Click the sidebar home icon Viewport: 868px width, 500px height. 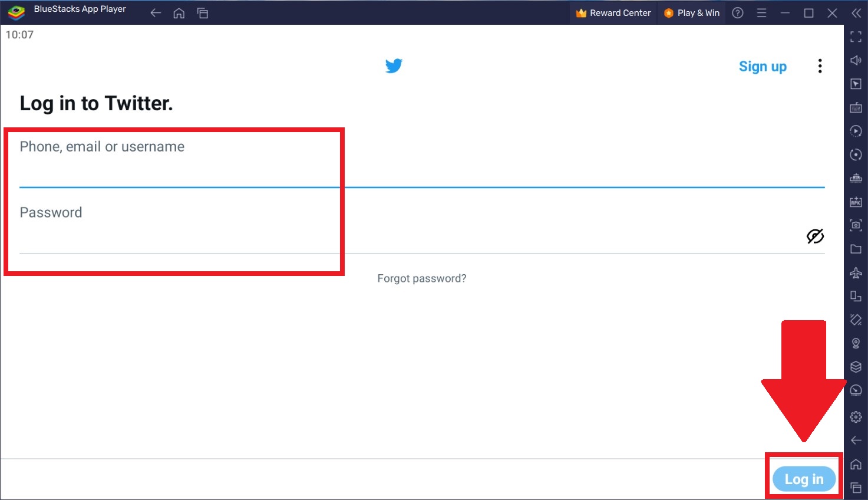(x=856, y=464)
